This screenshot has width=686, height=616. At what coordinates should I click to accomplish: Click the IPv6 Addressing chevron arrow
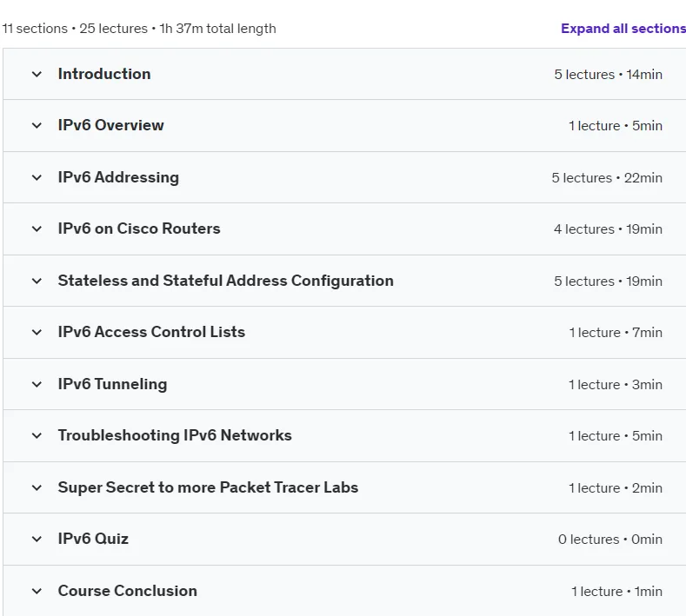click(37, 178)
